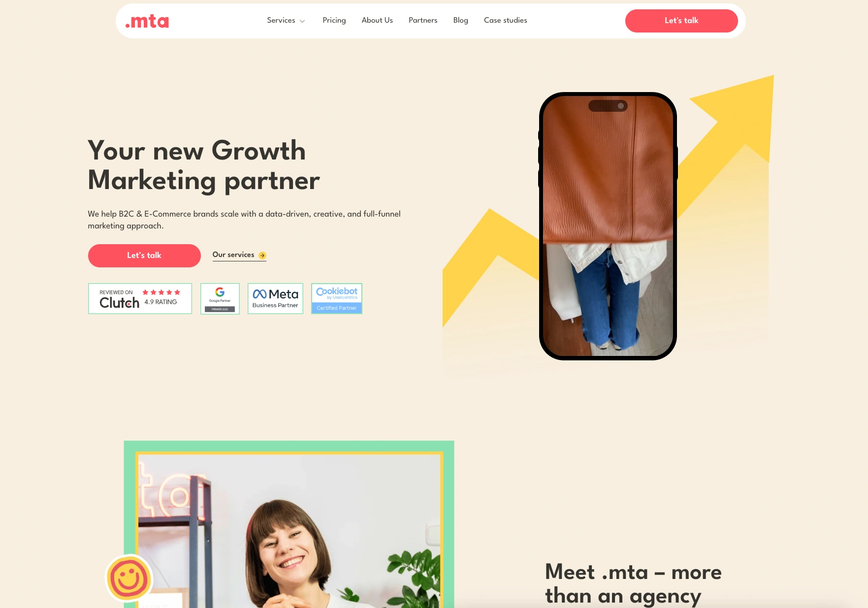Click the Google Partner badge
The height and width of the screenshot is (608, 868).
pyautogui.click(x=220, y=298)
